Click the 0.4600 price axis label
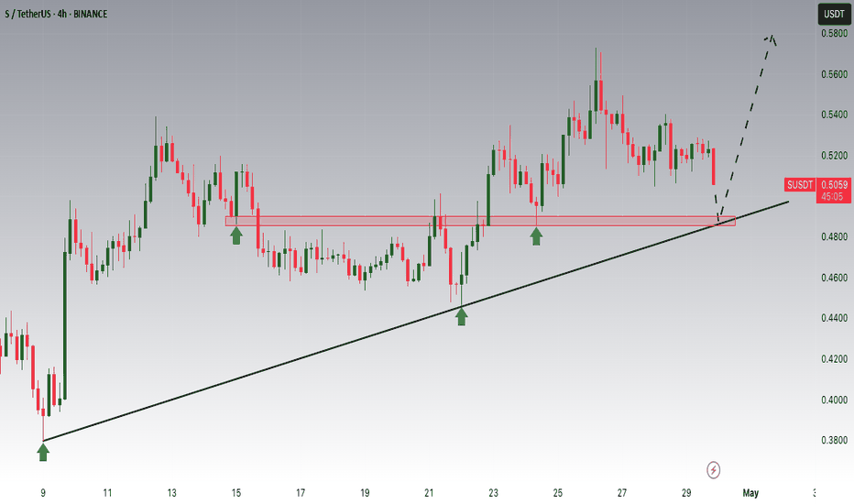 click(835, 278)
